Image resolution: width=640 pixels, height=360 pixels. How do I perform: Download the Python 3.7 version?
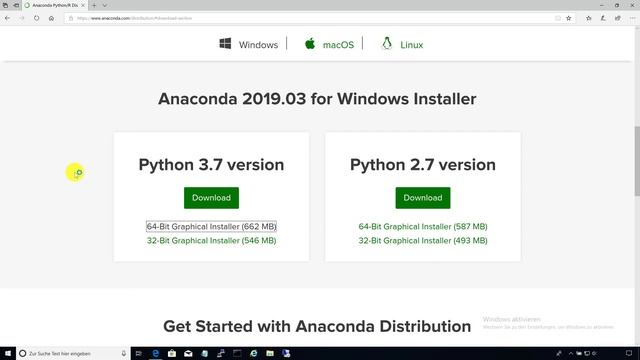point(211,198)
